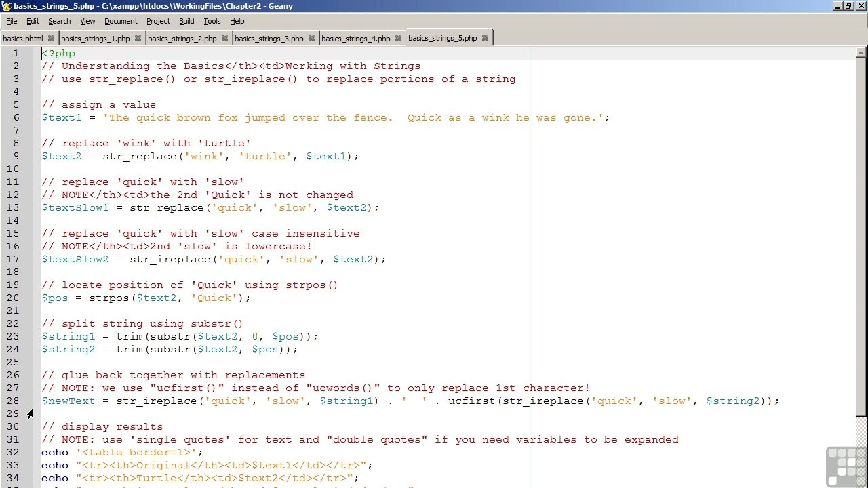868x488 pixels.
Task: Open the Search menu
Action: click(x=59, y=21)
